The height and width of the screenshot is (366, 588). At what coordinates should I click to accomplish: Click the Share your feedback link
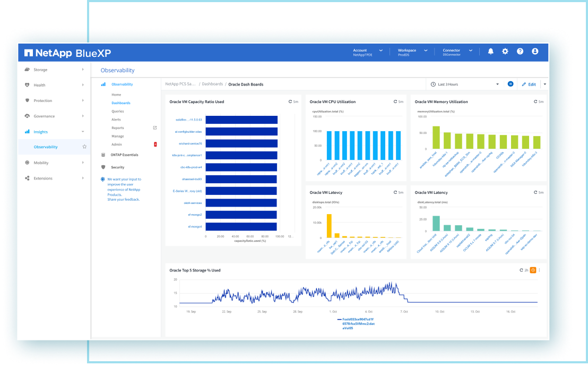tap(123, 199)
